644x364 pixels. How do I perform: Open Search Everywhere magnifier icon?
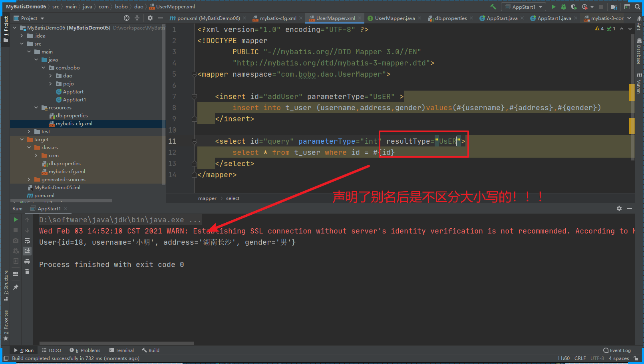pos(638,7)
